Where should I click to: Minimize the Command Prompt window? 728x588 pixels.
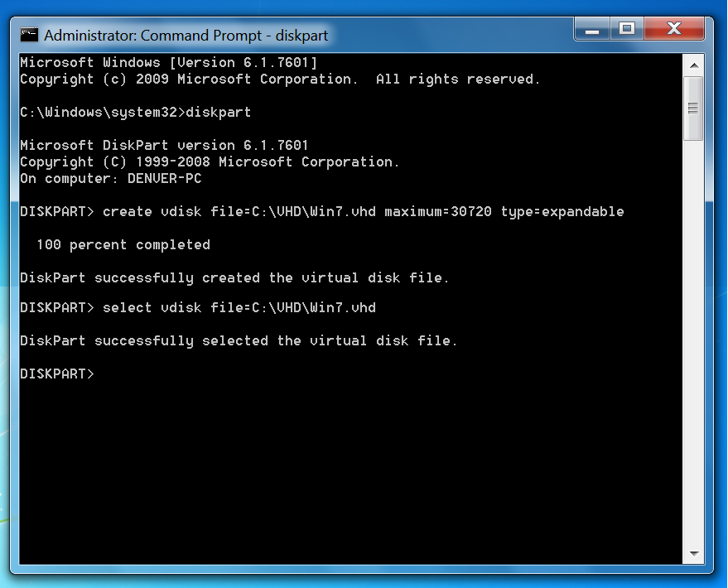(x=592, y=29)
